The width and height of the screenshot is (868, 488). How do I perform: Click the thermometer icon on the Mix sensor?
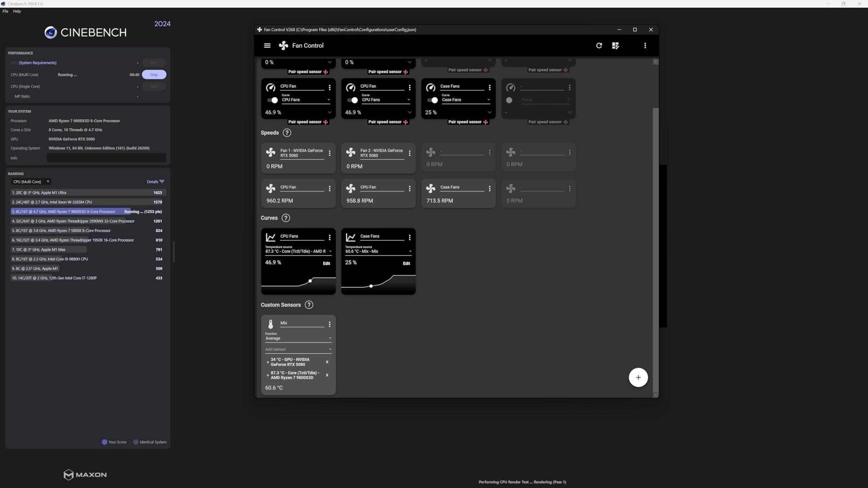(271, 325)
